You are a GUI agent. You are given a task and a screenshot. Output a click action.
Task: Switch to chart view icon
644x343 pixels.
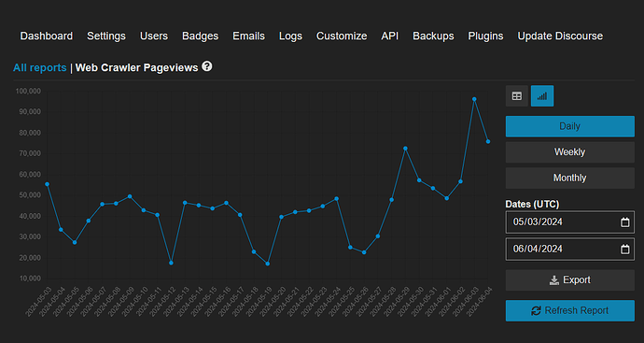(542, 96)
